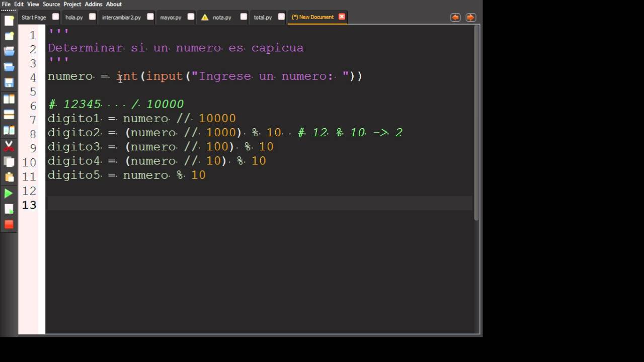Screen dimensions: 644x362
Task: Close the mayor.py tab
Action: tap(191, 17)
